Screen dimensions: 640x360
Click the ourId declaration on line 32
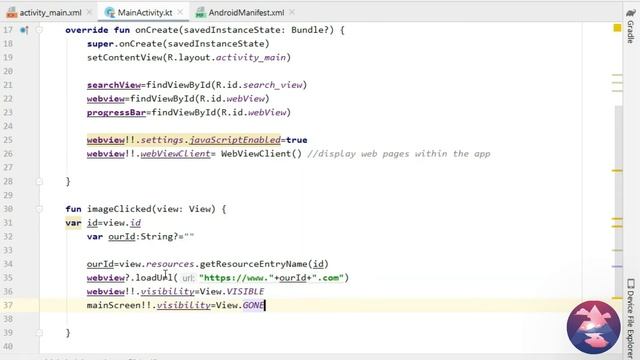coord(122,237)
